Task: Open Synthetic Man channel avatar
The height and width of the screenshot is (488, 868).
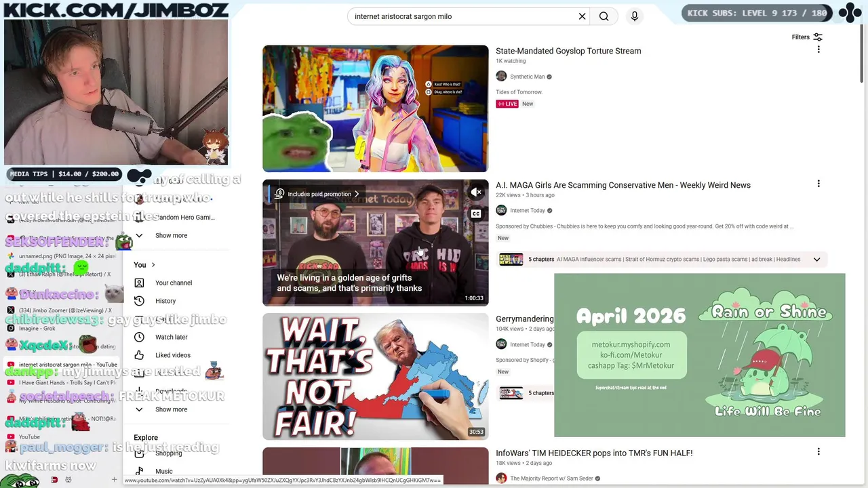Action: click(x=501, y=77)
